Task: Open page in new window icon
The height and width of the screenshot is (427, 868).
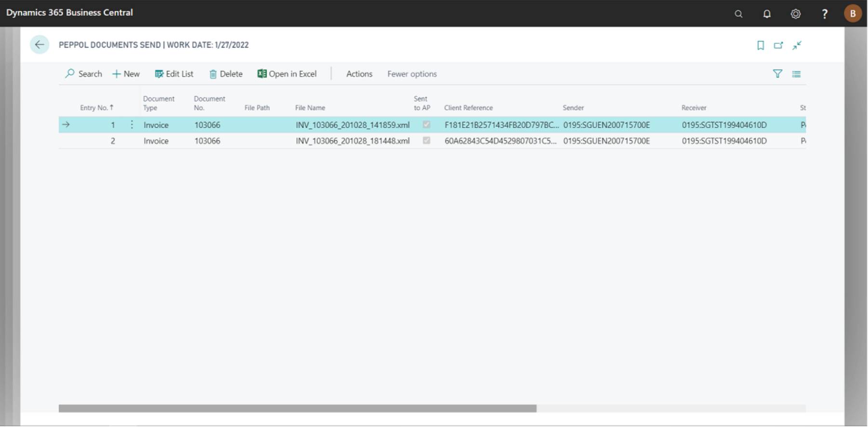Action: click(x=778, y=45)
